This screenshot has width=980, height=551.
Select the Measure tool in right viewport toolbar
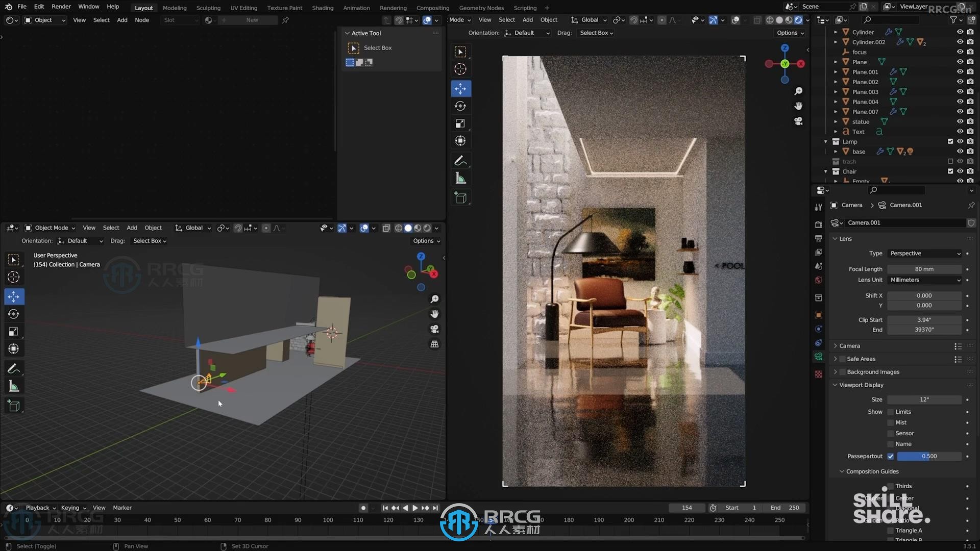tap(460, 178)
